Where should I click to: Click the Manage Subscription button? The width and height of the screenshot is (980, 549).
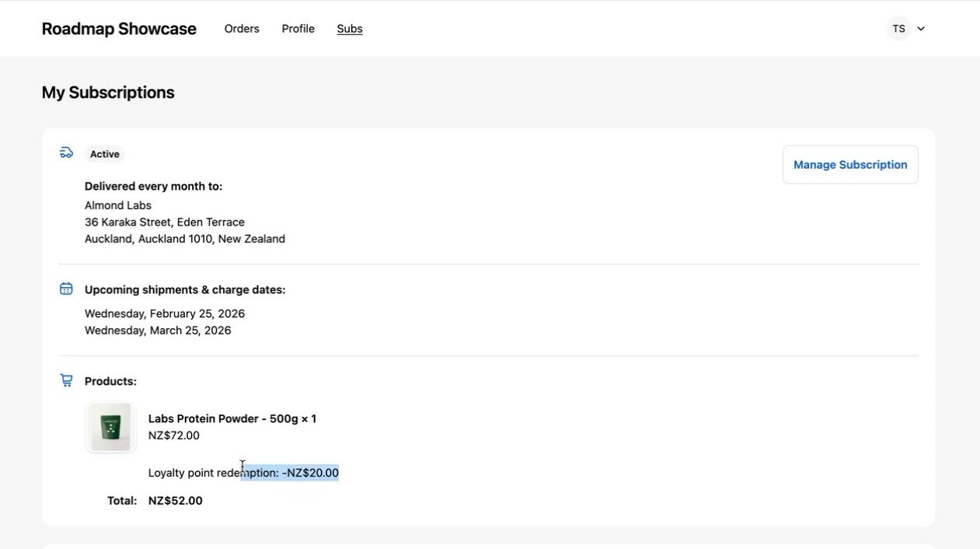[x=849, y=165]
